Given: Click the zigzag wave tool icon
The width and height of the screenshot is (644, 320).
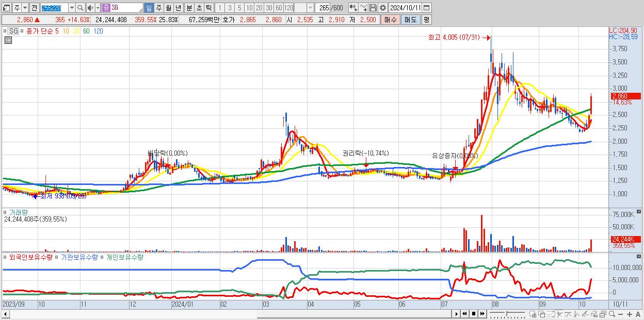Looking at the screenshot, I should coord(577,314).
